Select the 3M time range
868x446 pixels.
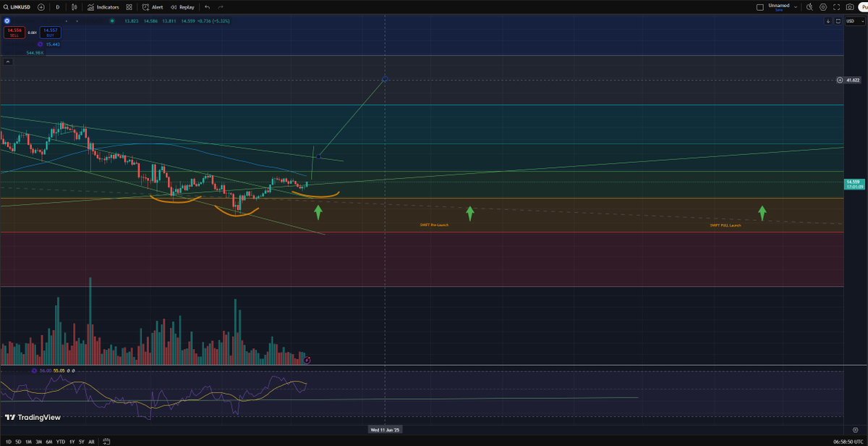(38, 441)
